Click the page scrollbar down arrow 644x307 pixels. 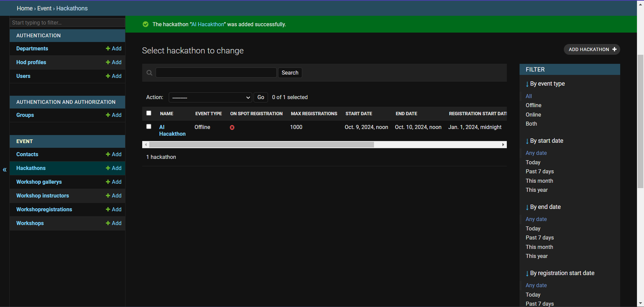[x=640, y=303]
